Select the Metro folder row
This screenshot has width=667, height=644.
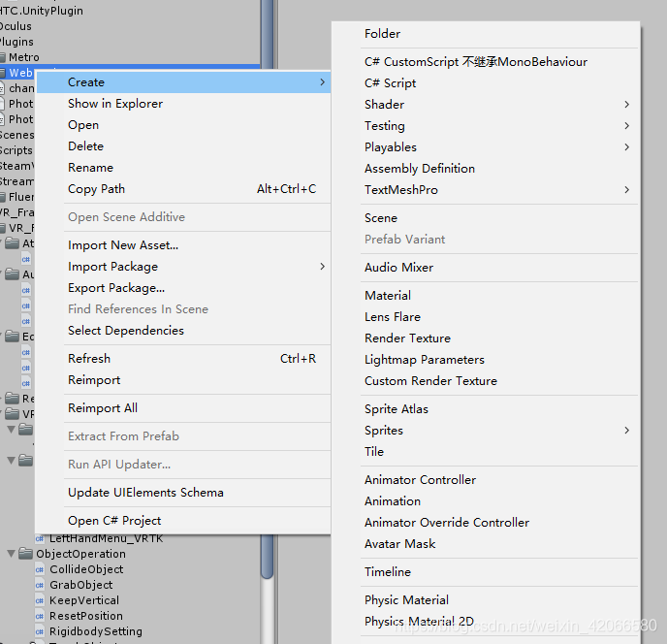click(130, 57)
